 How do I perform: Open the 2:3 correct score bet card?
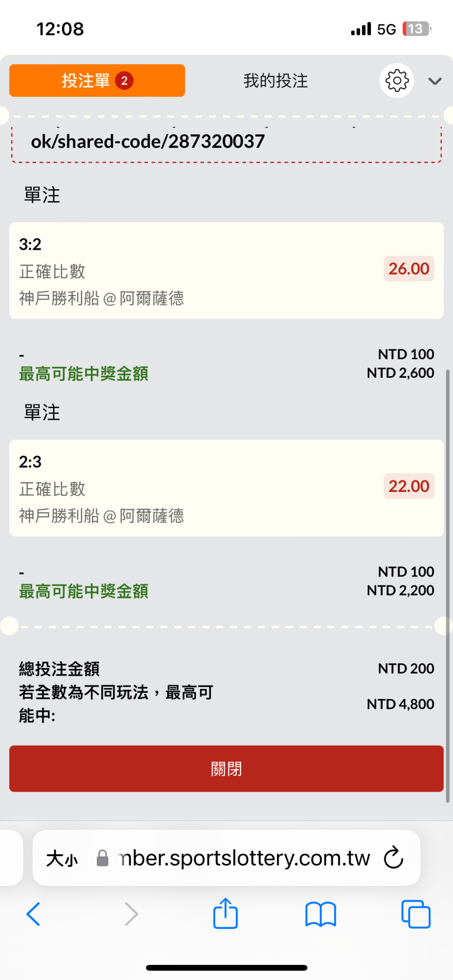tap(168, 488)
